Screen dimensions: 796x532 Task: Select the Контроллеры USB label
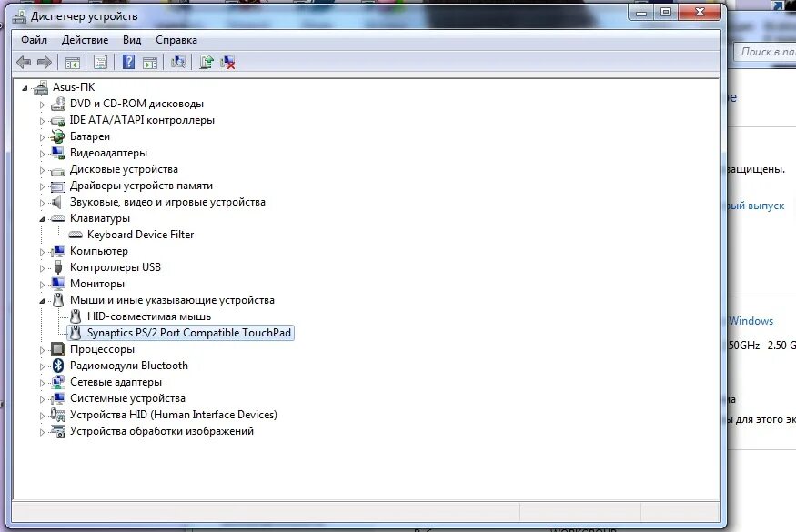pos(116,267)
